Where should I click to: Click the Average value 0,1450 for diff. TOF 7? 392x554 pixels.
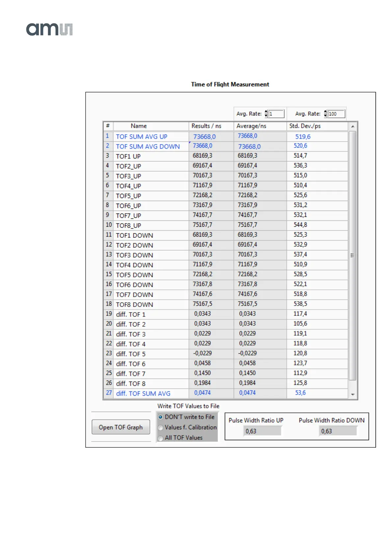[248, 373]
